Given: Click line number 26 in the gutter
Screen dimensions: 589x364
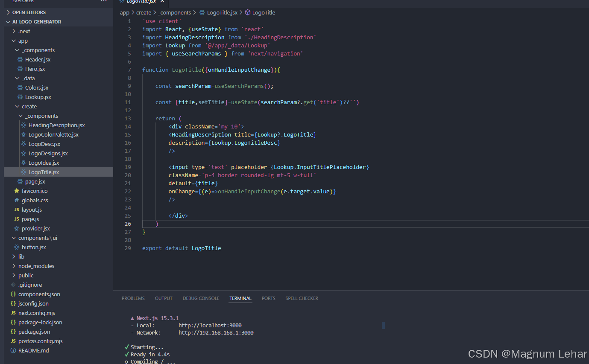Looking at the screenshot, I should 128,224.
